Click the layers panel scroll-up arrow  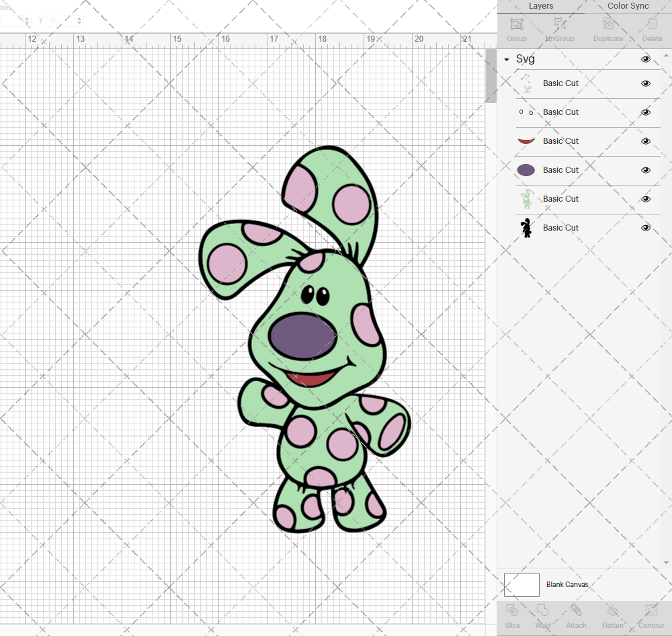[x=665, y=56]
